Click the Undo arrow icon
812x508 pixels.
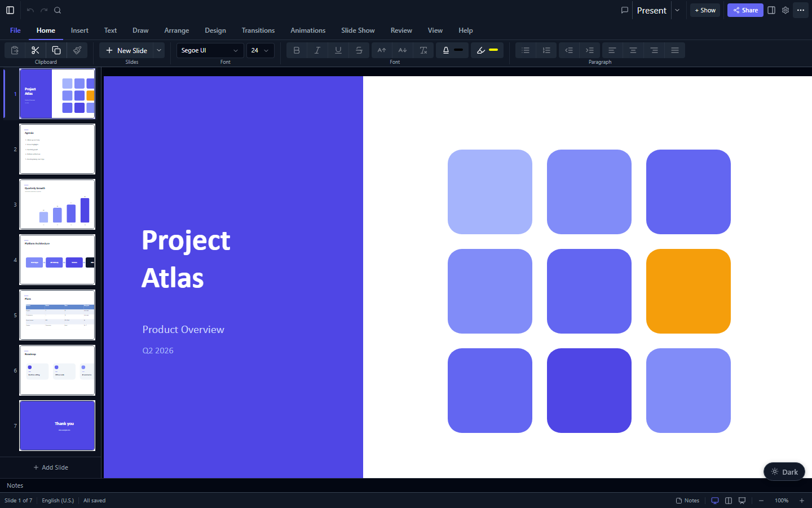click(30, 10)
